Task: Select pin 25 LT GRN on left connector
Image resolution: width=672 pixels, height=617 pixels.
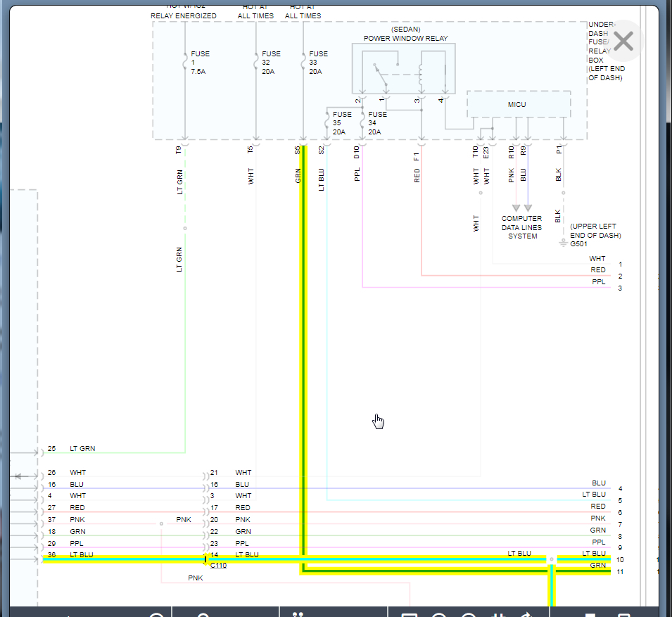Action: pos(71,449)
